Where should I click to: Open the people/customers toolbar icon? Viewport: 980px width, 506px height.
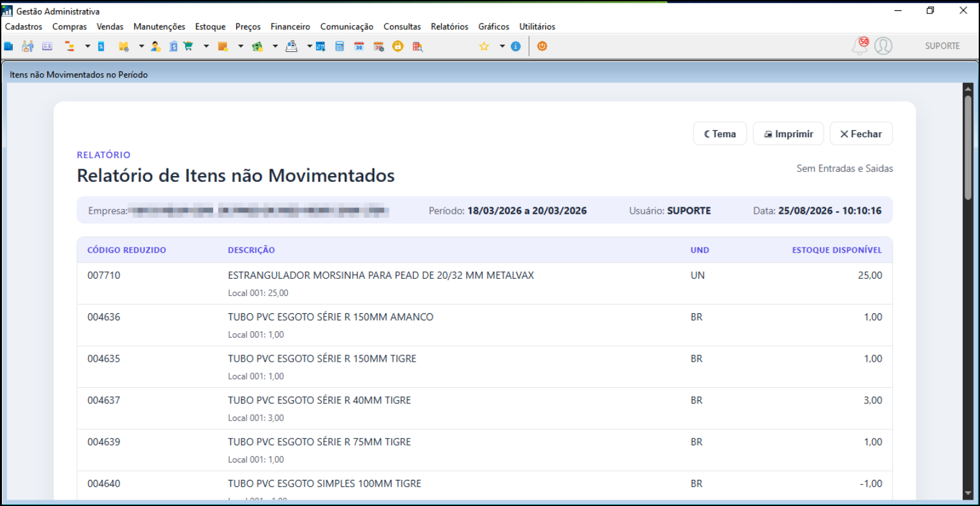[27, 46]
